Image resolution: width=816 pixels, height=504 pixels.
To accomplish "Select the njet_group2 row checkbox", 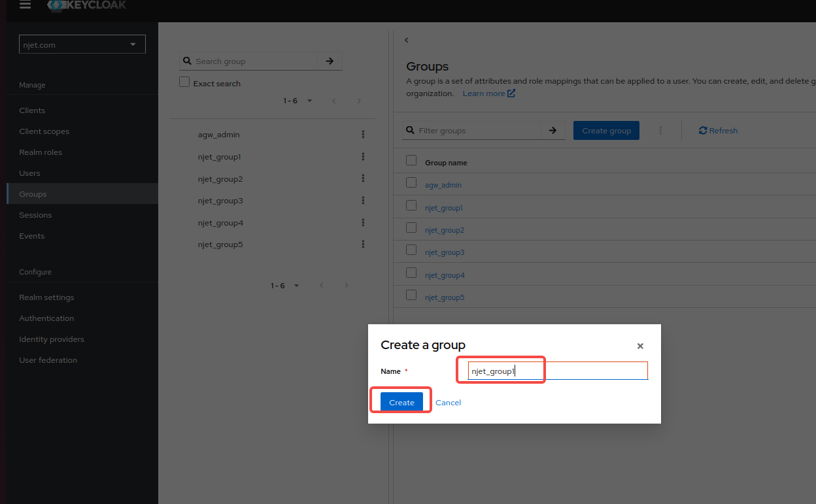I will (411, 228).
